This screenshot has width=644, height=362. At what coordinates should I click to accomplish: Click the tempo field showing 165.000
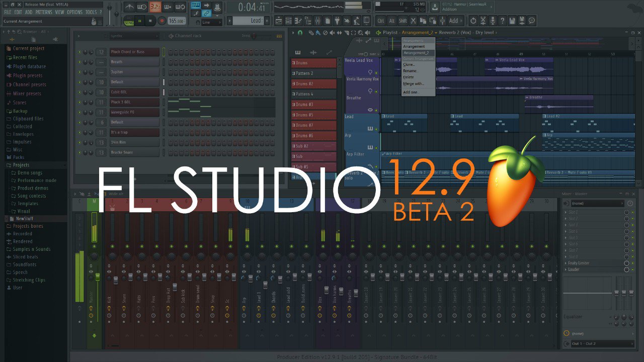point(176,21)
